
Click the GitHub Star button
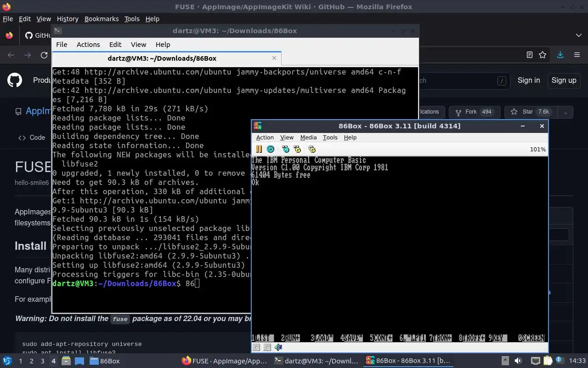click(531, 112)
